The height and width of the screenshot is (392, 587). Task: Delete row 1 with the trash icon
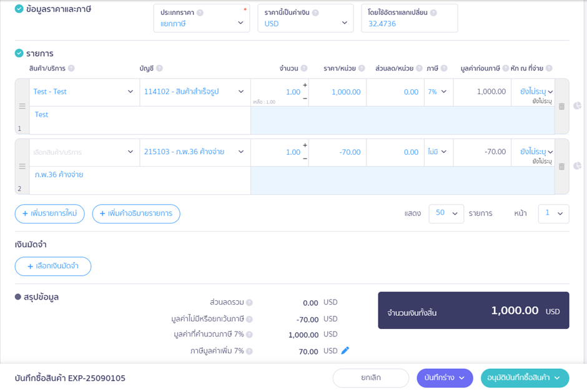coord(561,107)
